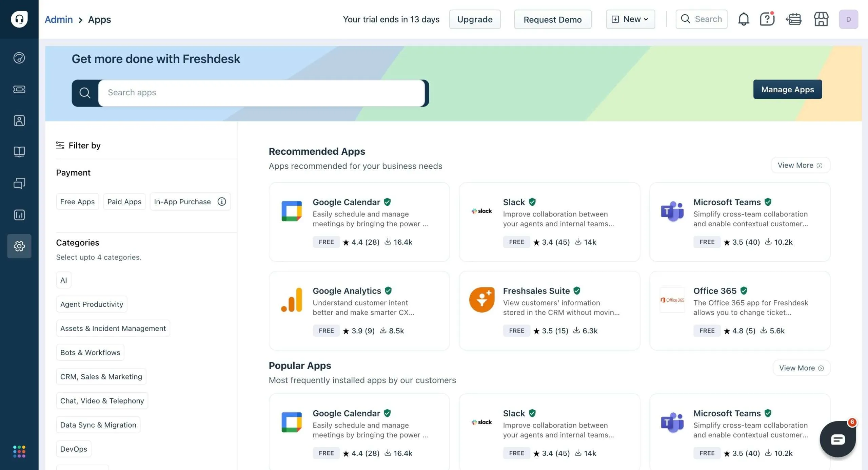Click the magnifier icon beside Search apps
Image resolution: width=868 pixels, height=470 pixels.
(x=85, y=93)
